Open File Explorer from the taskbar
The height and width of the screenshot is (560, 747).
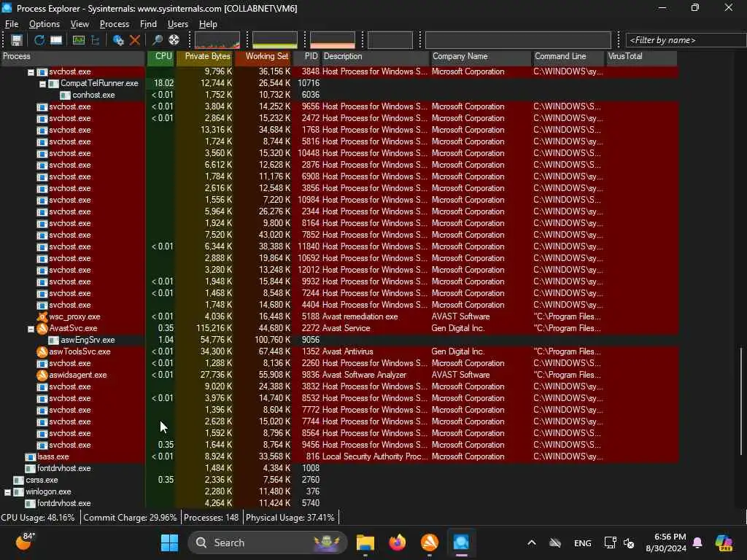point(365,542)
